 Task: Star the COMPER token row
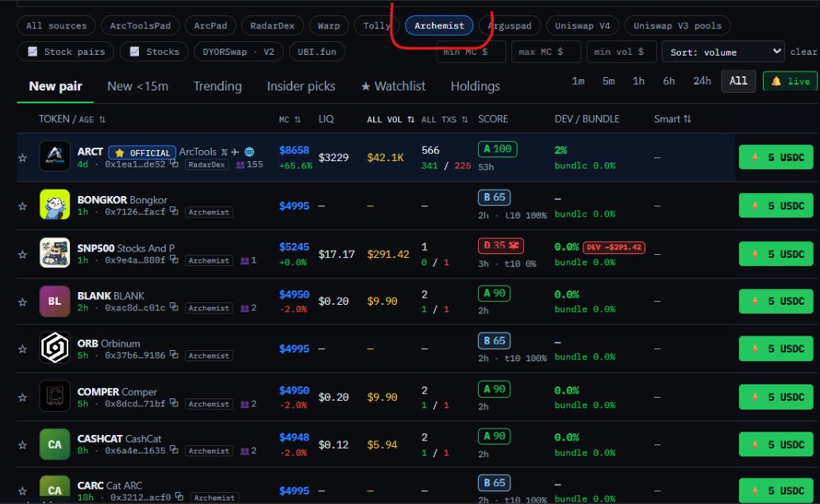pyautogui.click(x=22, y=398)
